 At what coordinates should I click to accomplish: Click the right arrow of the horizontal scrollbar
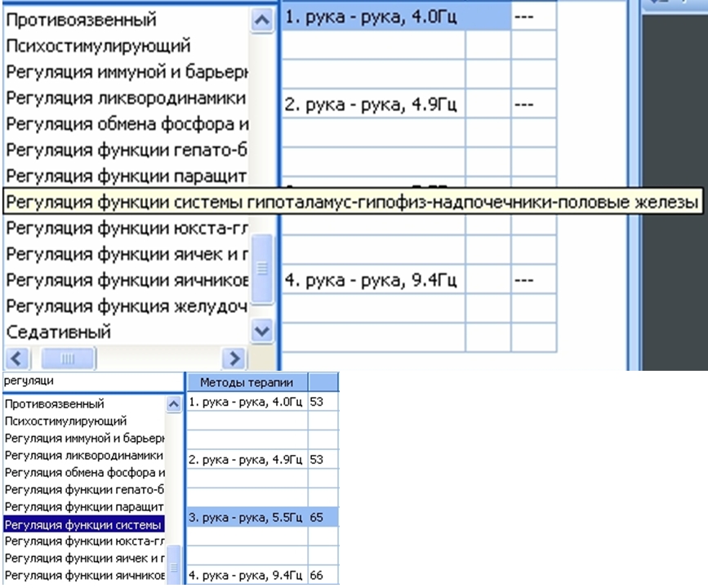[234, 359]
